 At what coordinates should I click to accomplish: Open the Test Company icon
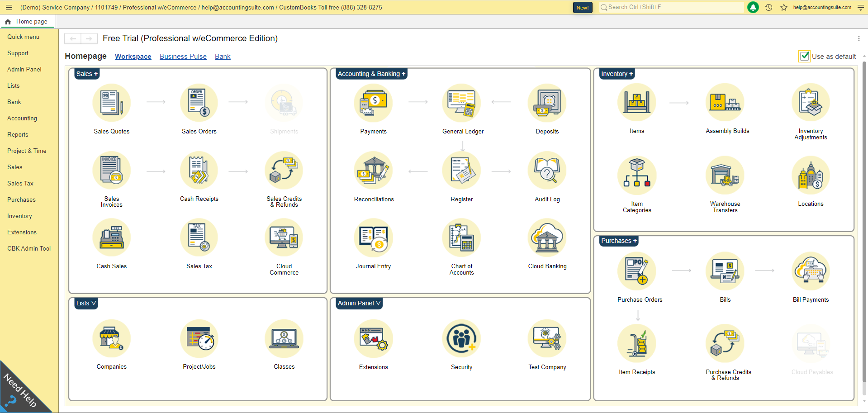pos(547,338)
